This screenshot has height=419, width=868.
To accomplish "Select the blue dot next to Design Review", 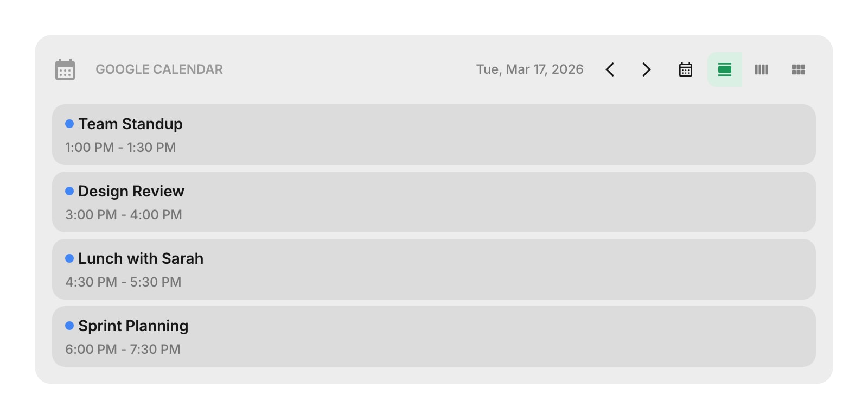I will [x=69, y=191].
